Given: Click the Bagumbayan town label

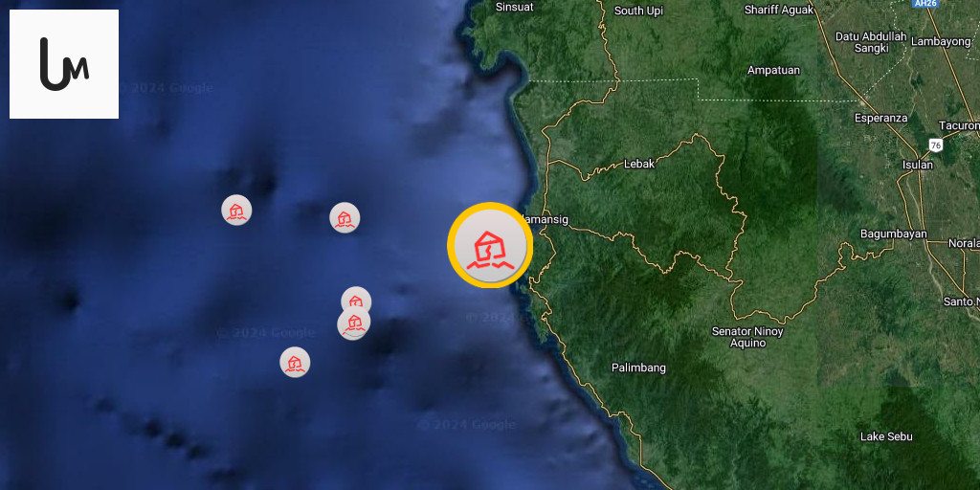Looking at the screenshot, I should pyautogui.click(x=894, y=234).
